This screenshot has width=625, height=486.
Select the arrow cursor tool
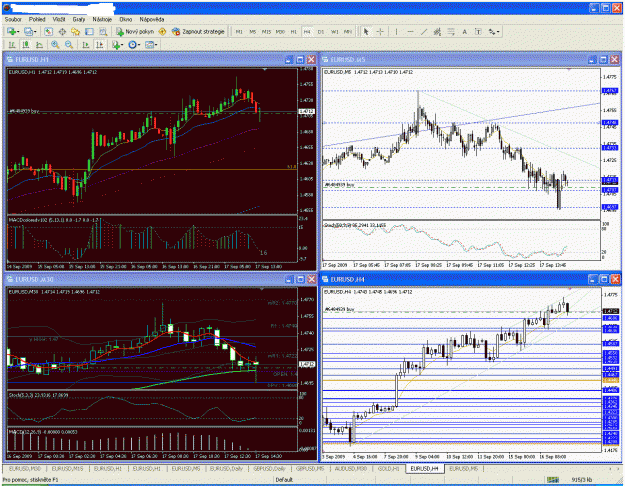(x=366, y=31)
